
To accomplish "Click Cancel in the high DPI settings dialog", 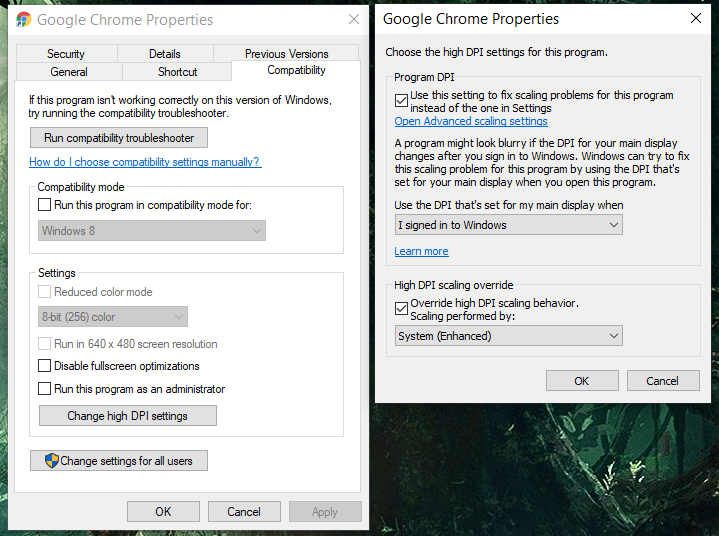I will [x=663, y=381].
